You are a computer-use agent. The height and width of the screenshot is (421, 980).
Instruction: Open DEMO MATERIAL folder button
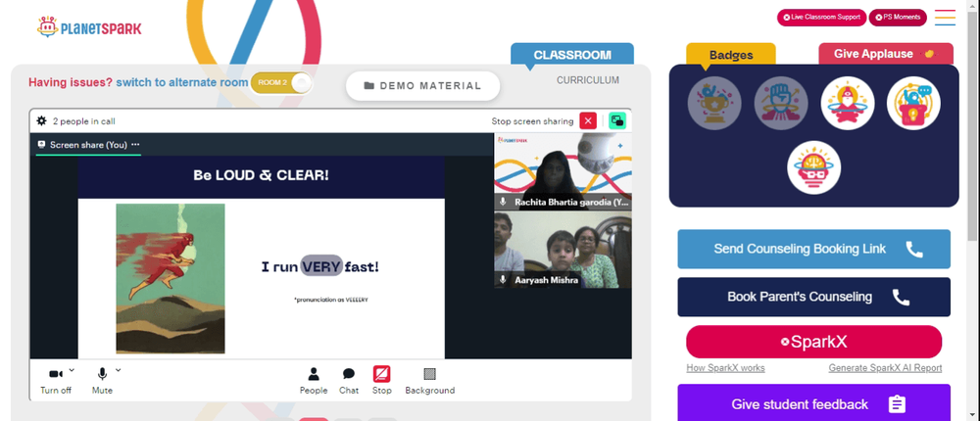(422, 85)
